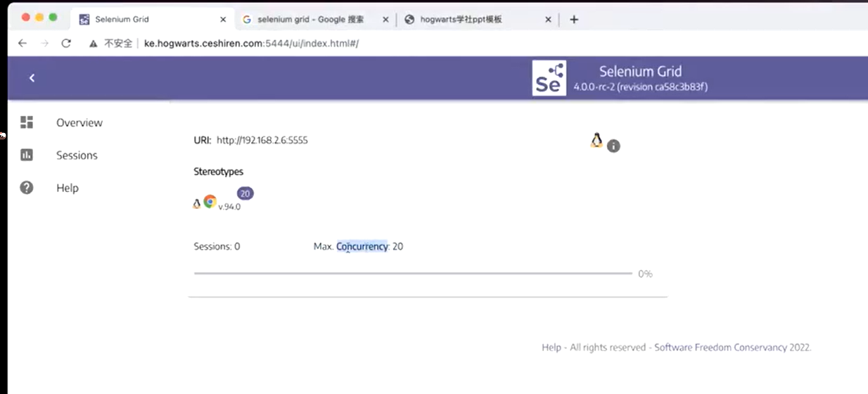
Task: Click the Stereotypes heading
Action: [219, 171]
